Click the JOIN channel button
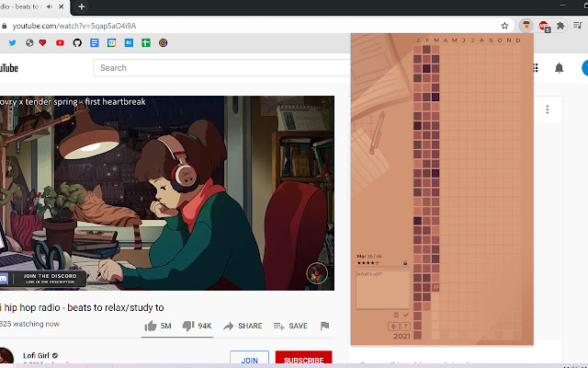The width and height of the screenshot is (588, 368). point(249,360)
